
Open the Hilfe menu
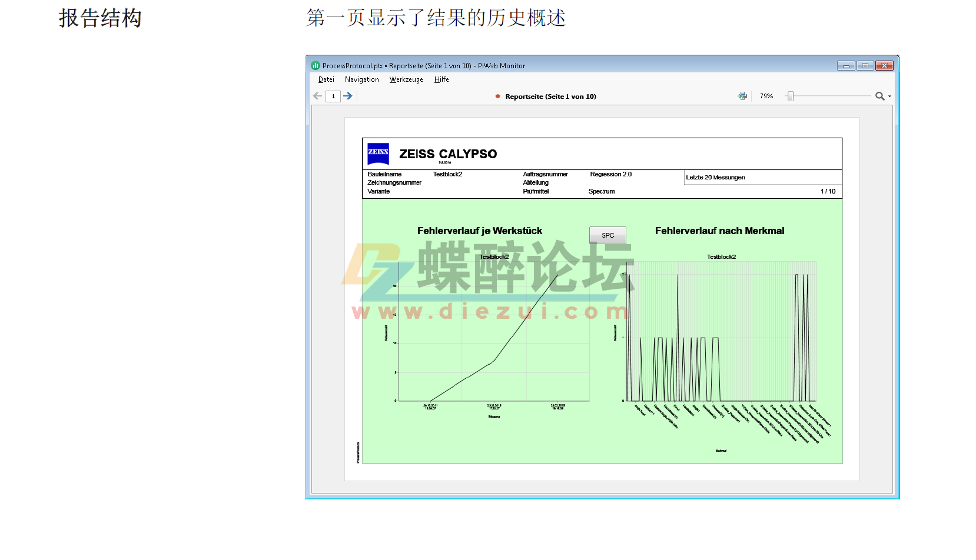pyautogui.click(x=441, y=79)
